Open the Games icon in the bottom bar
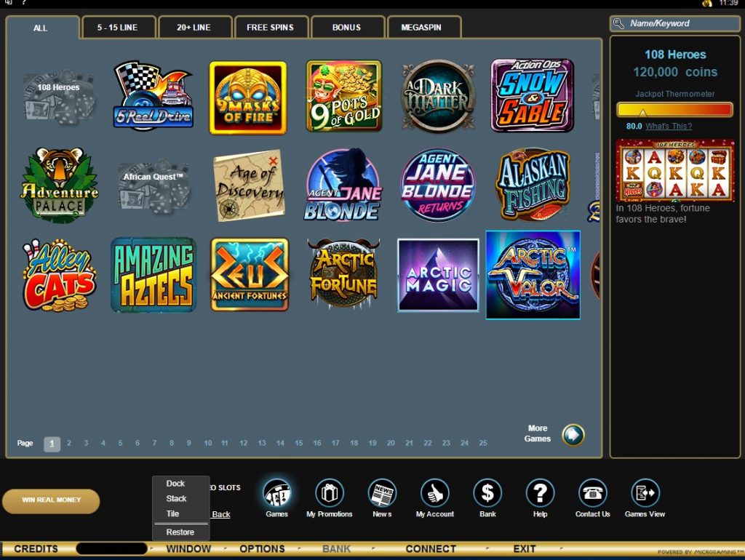745x560 pixels. (276, 494)
